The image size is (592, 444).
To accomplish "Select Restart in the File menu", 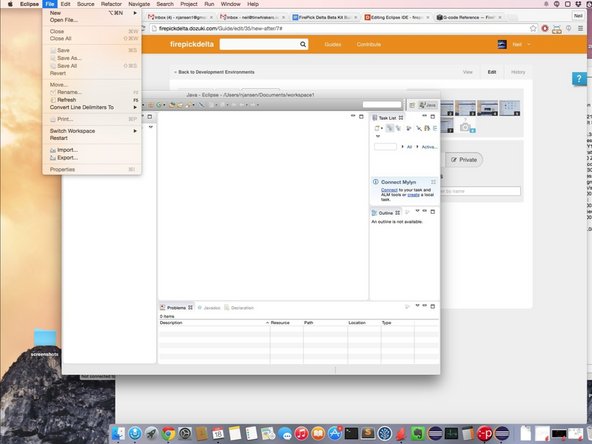I will click(x=59, y=138).
